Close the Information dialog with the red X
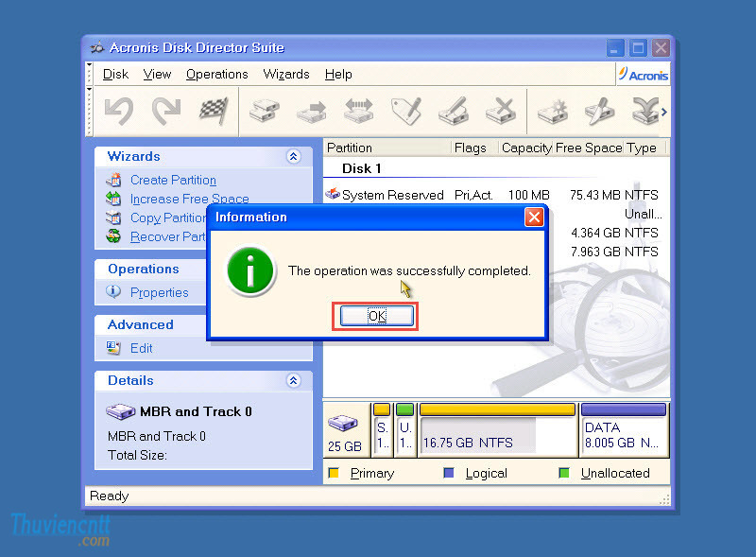This screenshot has height=557, width=756. tap(534, 218)
